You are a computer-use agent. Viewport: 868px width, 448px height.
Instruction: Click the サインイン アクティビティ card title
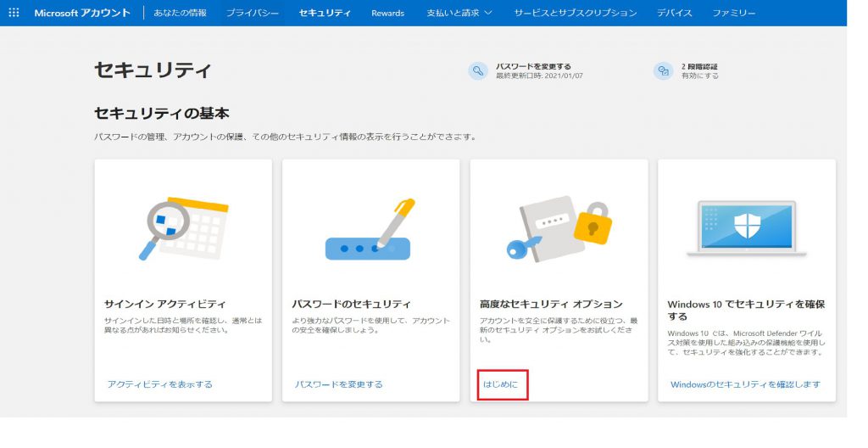pyautogui.click(x=165, y=304)
